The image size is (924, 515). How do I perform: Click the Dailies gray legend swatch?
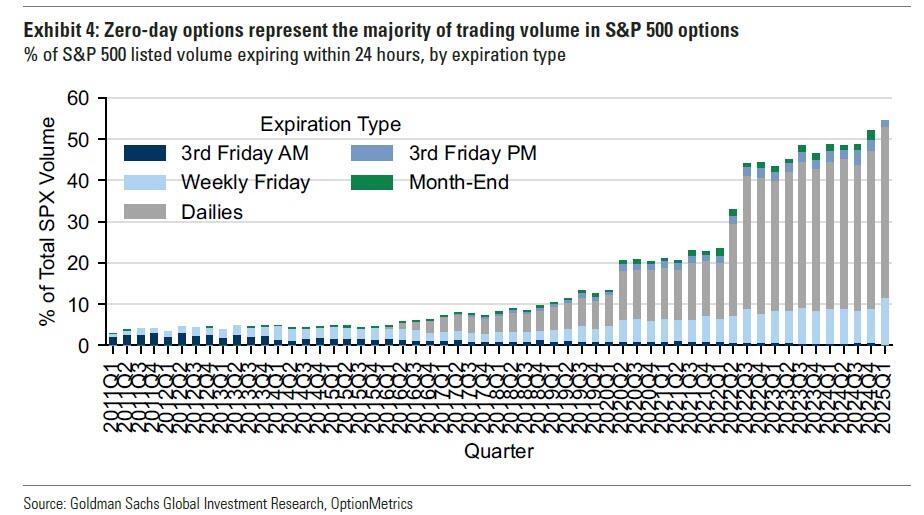coord(145,212)
